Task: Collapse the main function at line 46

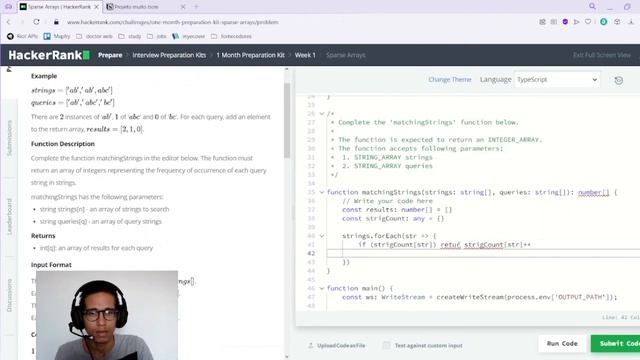Action: pyautogui.click(x=322, y=288)
